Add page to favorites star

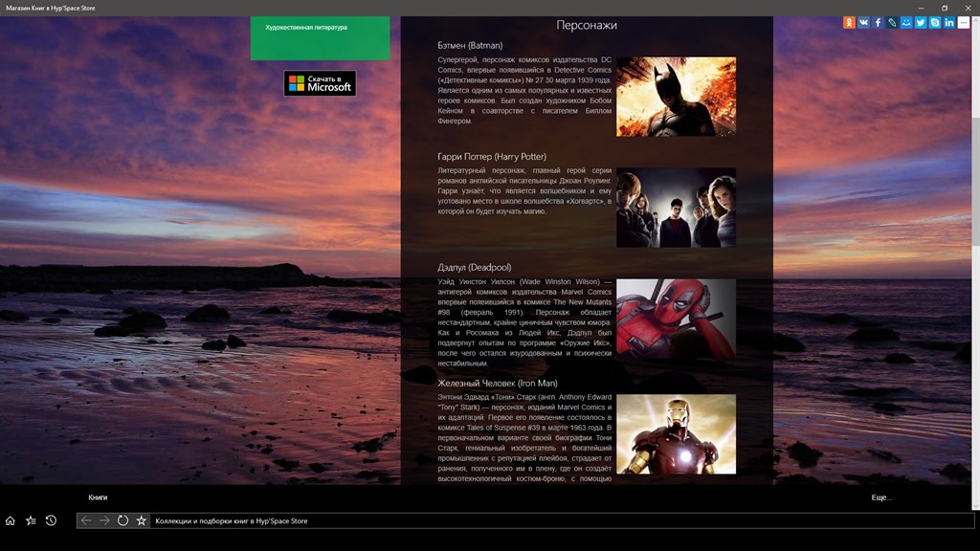pyautogui.click(x=142, y=520)
